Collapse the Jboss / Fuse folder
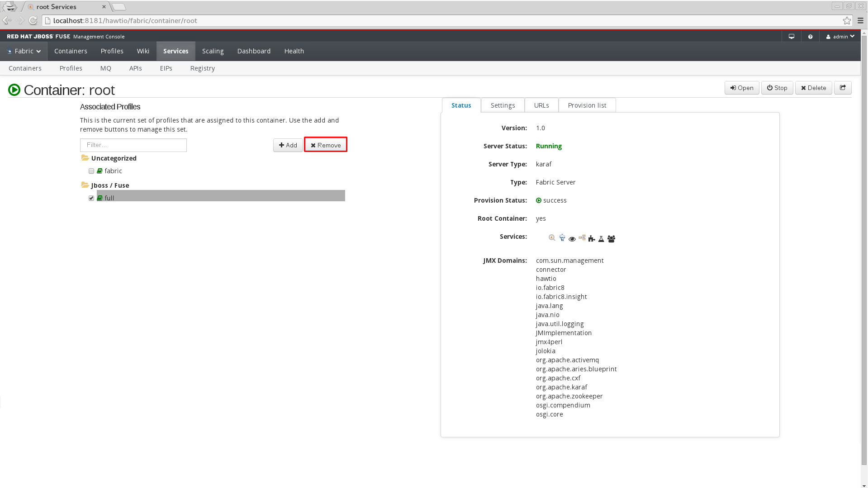The image size is (868, 488). (x=85, y=185)
